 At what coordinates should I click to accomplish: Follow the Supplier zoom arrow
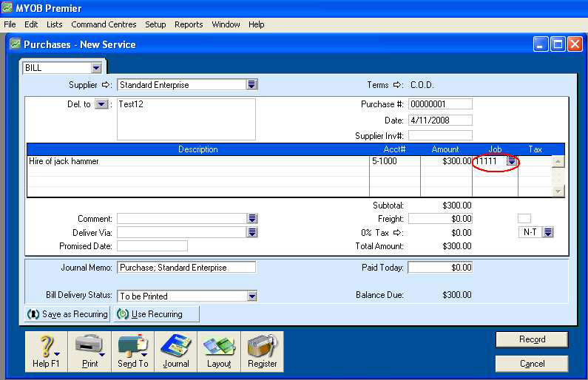pyautogui.click(x=106, y=85)
